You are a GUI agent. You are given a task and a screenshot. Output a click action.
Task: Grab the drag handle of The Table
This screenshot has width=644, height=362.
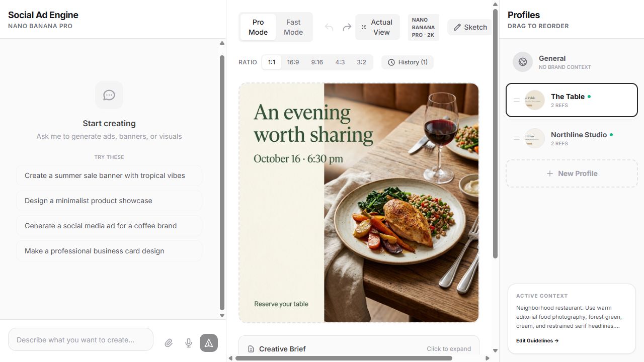coord(516,100)
